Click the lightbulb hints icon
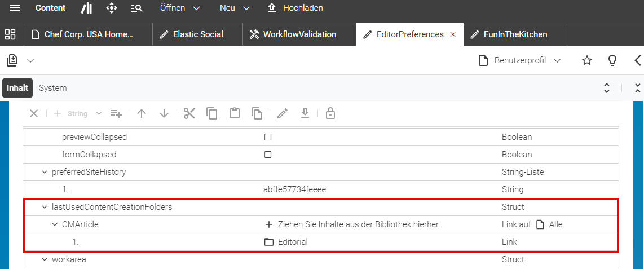644x269 pixels. point(612,61)
